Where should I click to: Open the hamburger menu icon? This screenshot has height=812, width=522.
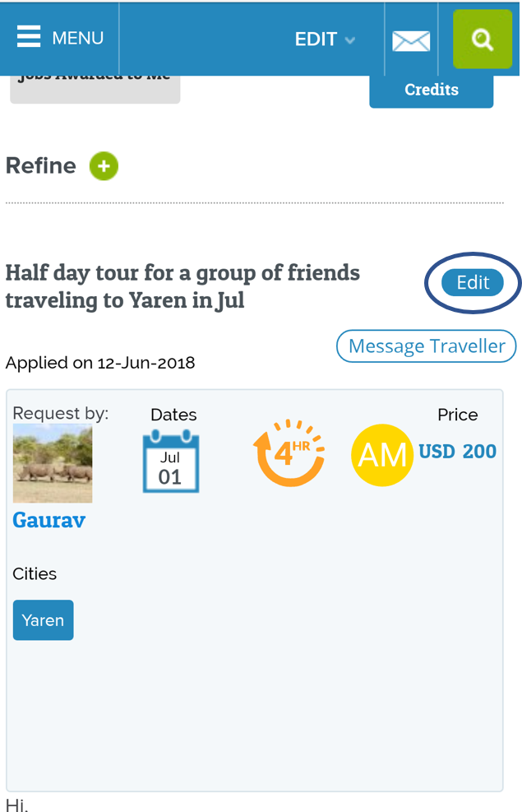tap(28, 38)
